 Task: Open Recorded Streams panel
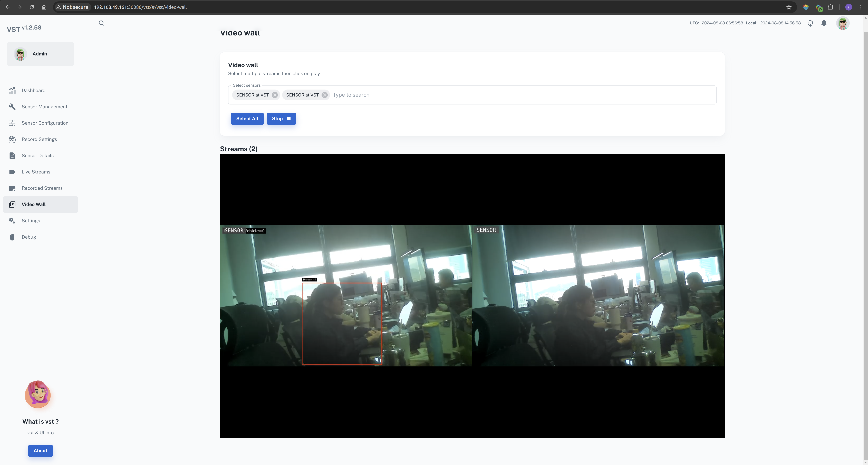(42, 188)
